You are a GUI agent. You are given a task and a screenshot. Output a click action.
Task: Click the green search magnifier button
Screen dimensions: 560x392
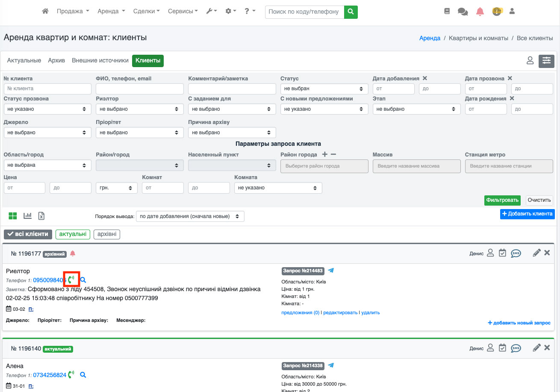(351, 12)
